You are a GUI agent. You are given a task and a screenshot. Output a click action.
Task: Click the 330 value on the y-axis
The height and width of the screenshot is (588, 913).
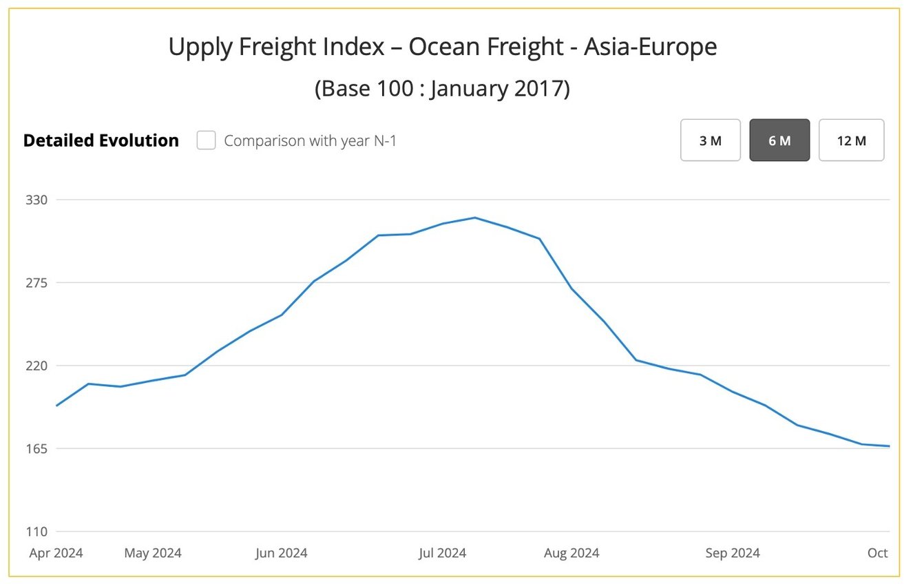pyautogui.click(x=38, y=200)
